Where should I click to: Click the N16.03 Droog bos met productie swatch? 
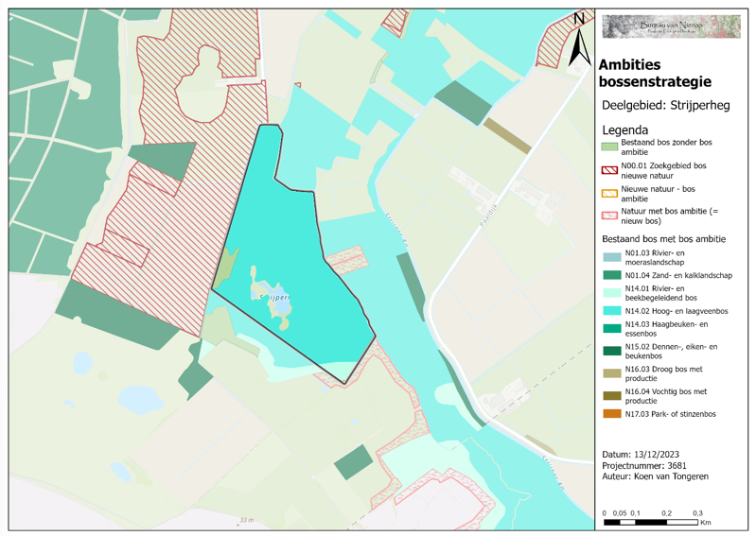[609, 372]
